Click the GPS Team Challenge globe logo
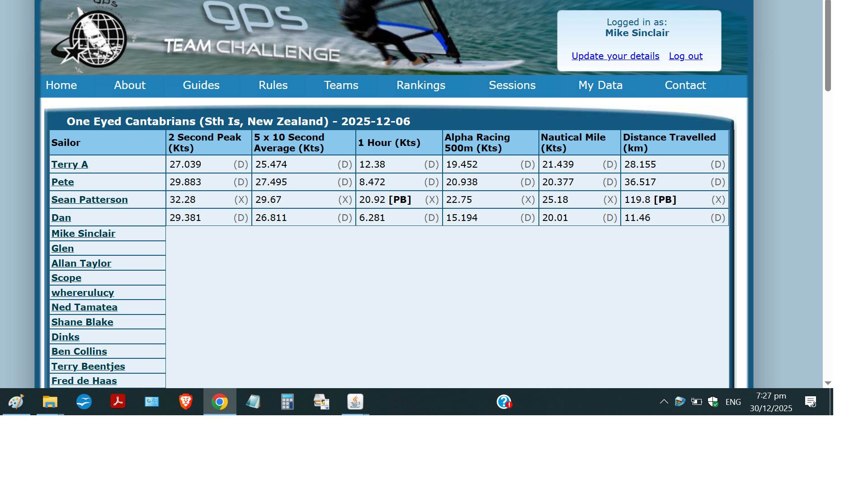Image resolution: width=868 pixels, height=488 pixels. [97, 38]
